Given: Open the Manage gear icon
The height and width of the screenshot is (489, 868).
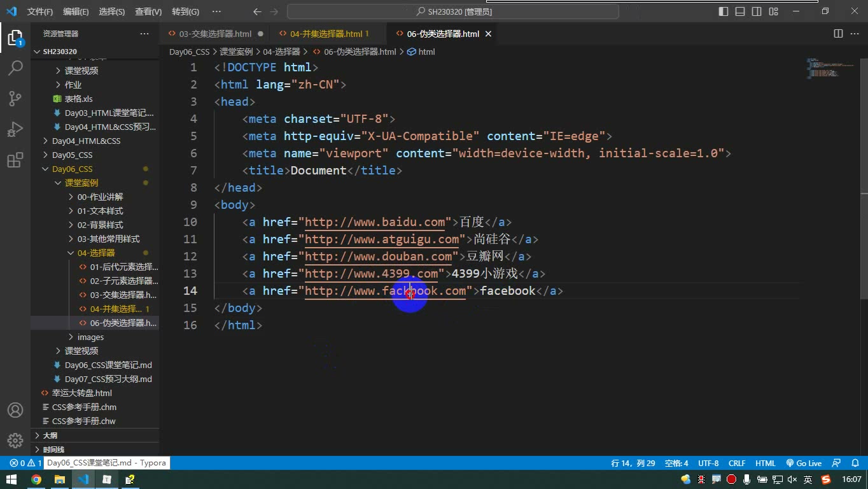Looking at the screenshot, I should (15, 440).
